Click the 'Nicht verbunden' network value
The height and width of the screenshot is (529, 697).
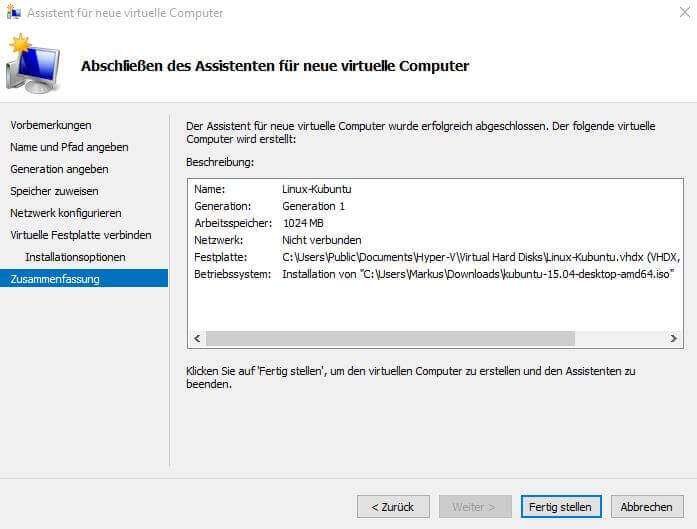tap(321, 240)
